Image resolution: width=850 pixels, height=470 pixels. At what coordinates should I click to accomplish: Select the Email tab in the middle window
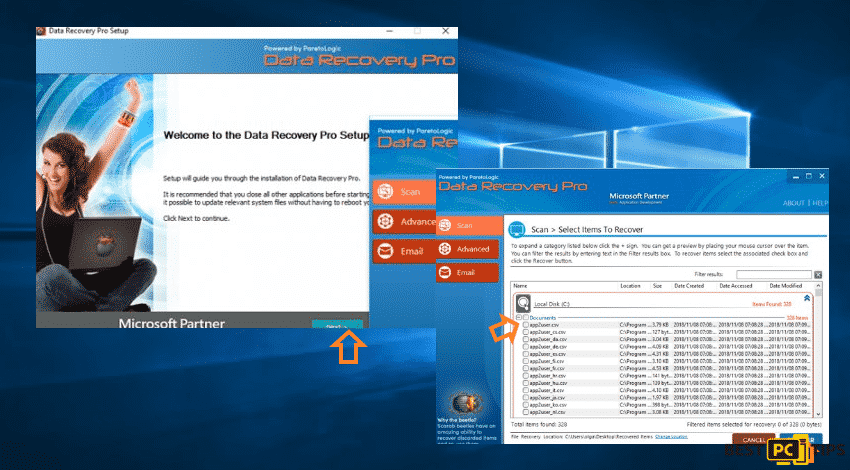(404, 251)
